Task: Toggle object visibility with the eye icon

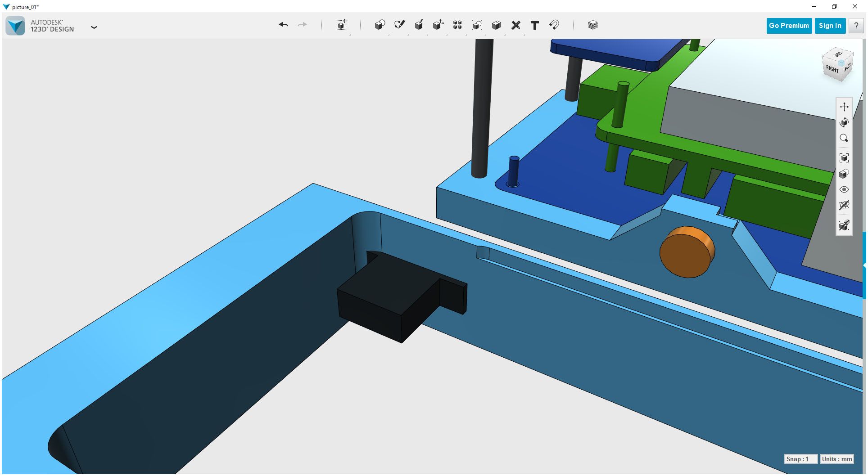Action: 844,189
